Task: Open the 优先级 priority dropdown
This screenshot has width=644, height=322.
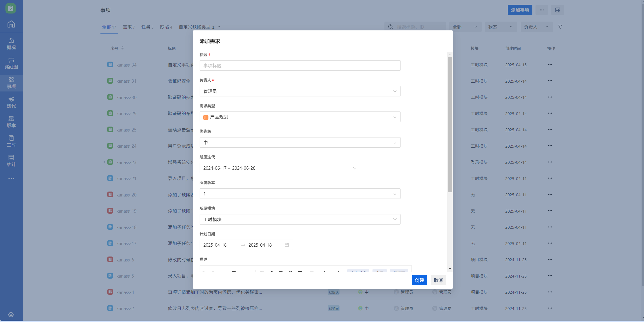Action: point(300,142)
